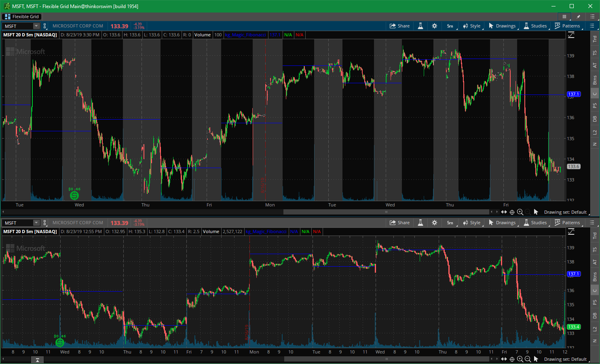600x364 pixels.
Task: Open chart settings gear in the lower chart
Action: 435,223
